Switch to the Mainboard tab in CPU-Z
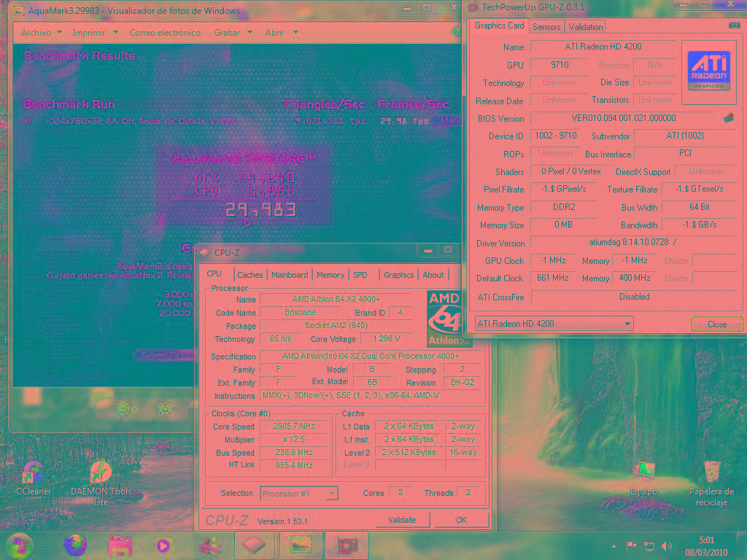Image resolution: width=747 pixels, height=560 pixels. [x=290, y=275]
